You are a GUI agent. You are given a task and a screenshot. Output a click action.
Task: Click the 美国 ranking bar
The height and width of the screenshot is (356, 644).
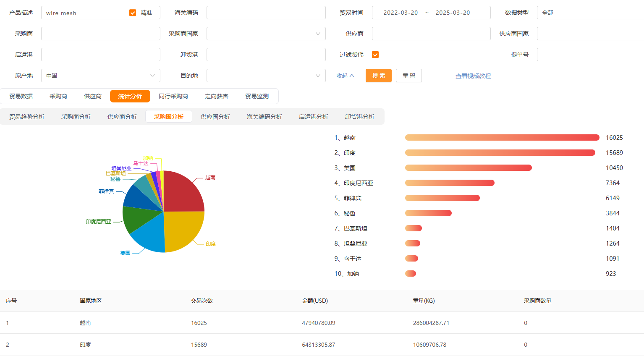click(468, 168)
